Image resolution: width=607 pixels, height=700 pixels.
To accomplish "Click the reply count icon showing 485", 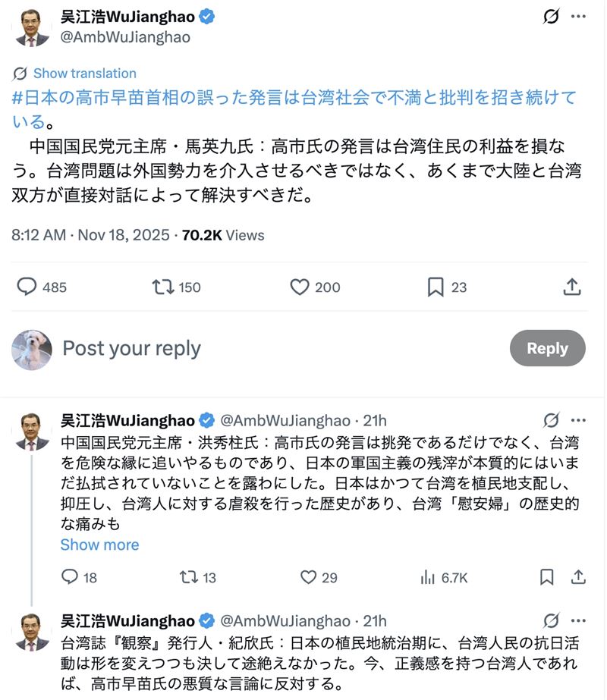I will point(27,287).
